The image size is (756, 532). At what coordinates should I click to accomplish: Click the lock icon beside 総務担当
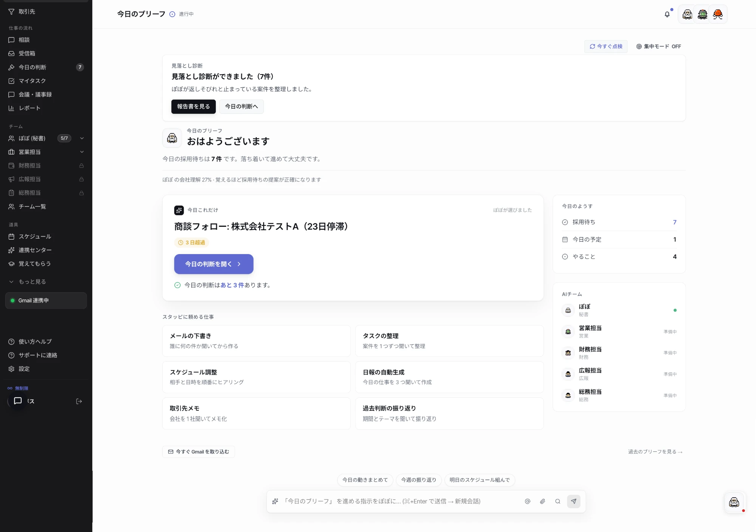(x=81, y=193)
